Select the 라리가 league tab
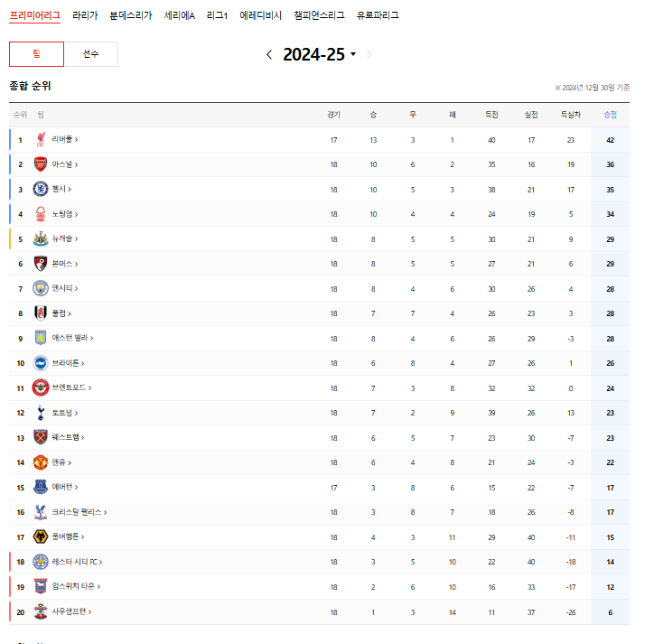 tap(85, 15)
